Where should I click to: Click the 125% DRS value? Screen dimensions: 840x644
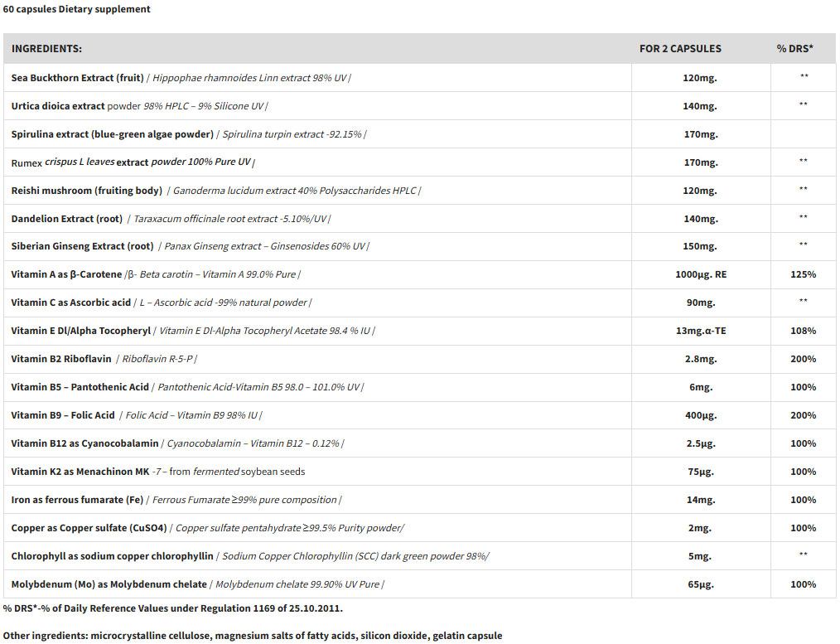pyautogui.click(x=803, y=274)
